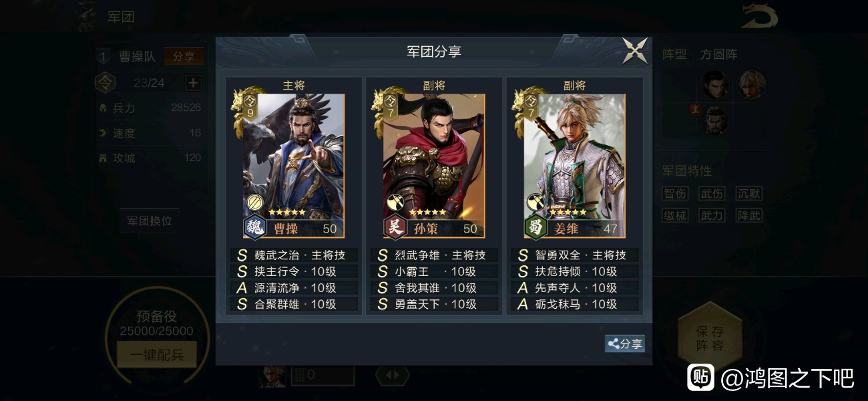Click the orange 分享 button beside 曹操队
Viewport: 868px width, 401px height.
tap(184, 57)
